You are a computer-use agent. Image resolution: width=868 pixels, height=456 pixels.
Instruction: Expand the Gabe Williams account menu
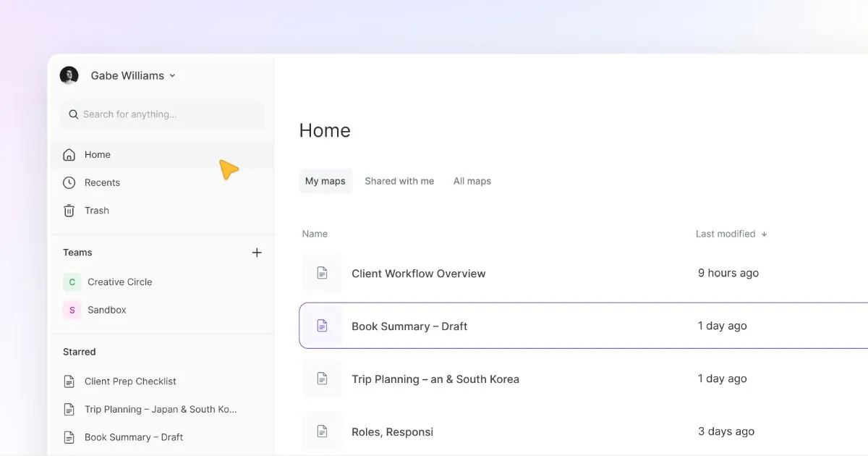(x=172, y=75)
